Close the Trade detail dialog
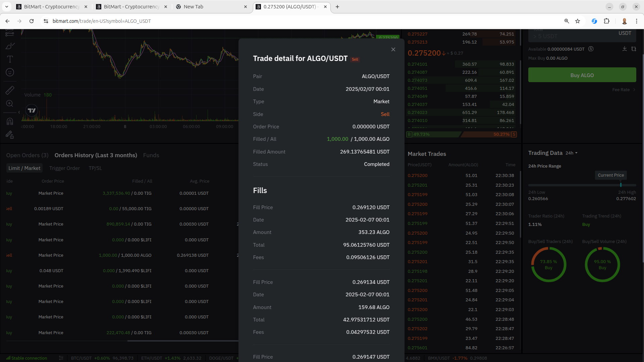The width and height of the screenshot is (644, 362). (393, 50)
